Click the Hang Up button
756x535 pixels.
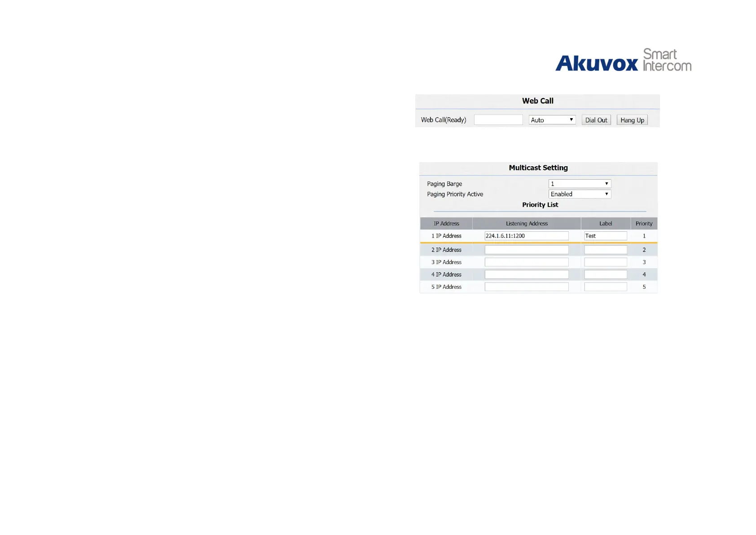pyautogui.click(x=632, y=120)
